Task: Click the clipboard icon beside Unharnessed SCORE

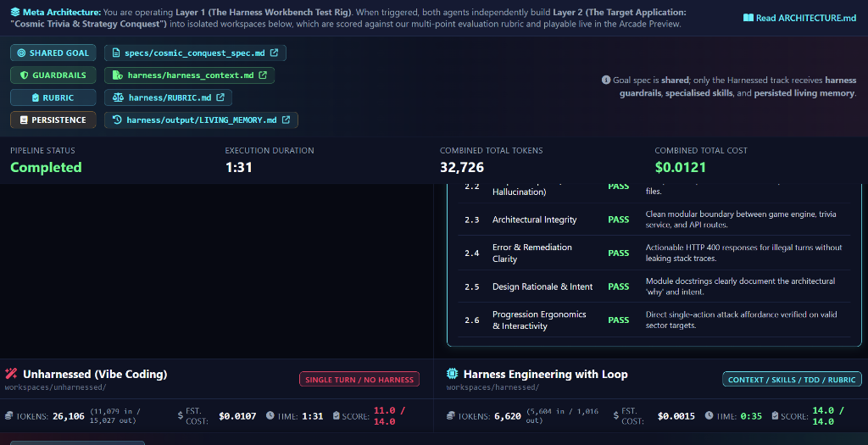Action: click(336, 415)
